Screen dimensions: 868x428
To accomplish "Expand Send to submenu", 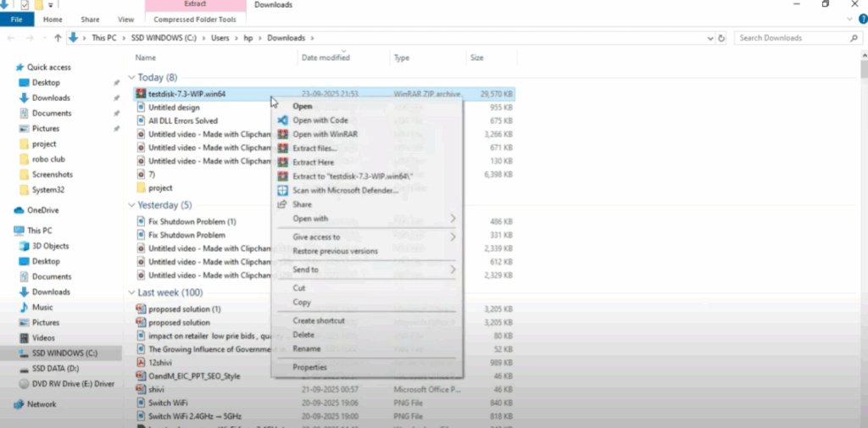I will coord(453,270).
